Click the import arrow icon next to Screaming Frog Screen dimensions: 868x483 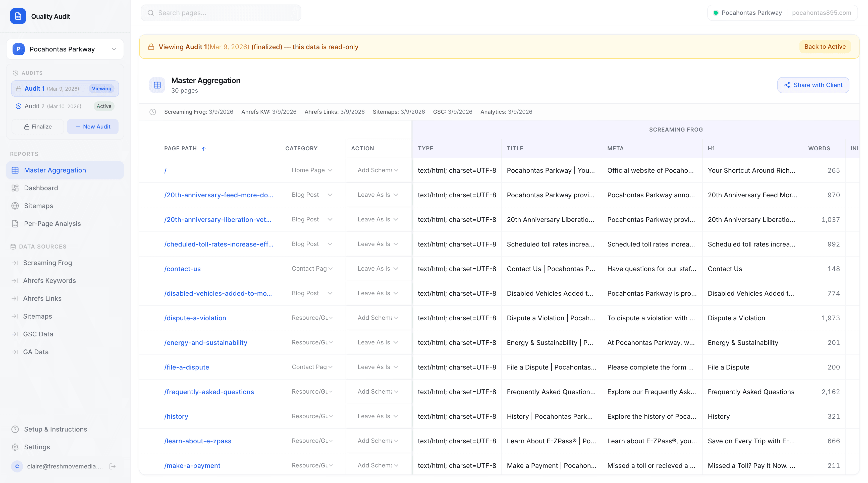pos(15,263)
